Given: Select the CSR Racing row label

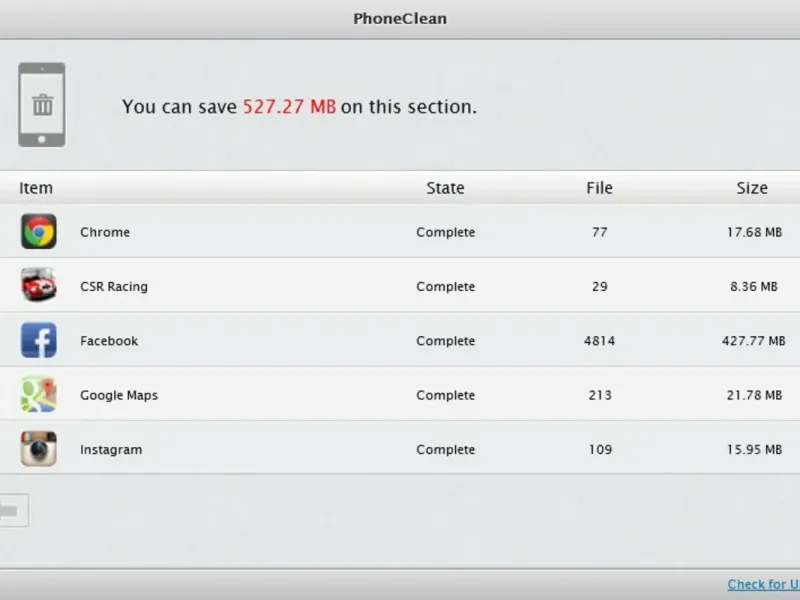Looking at the screenshot, I should coord(114,286).
